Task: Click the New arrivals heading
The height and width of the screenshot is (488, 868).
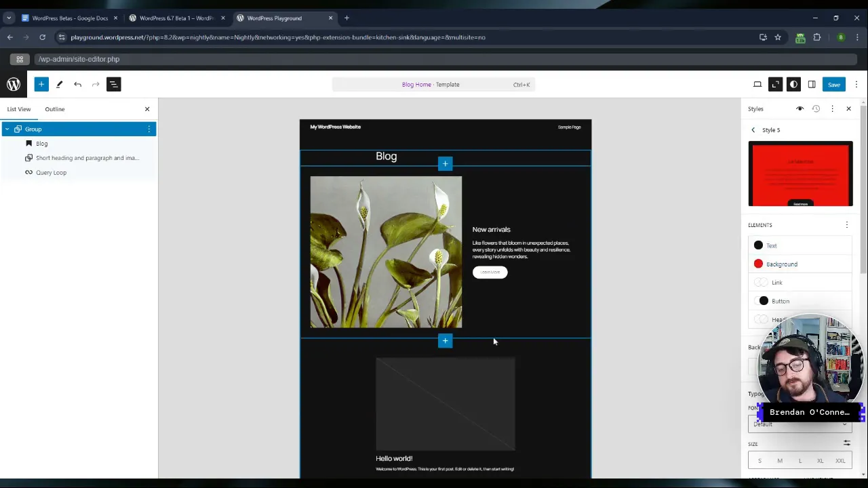Action: coord(491,229)
